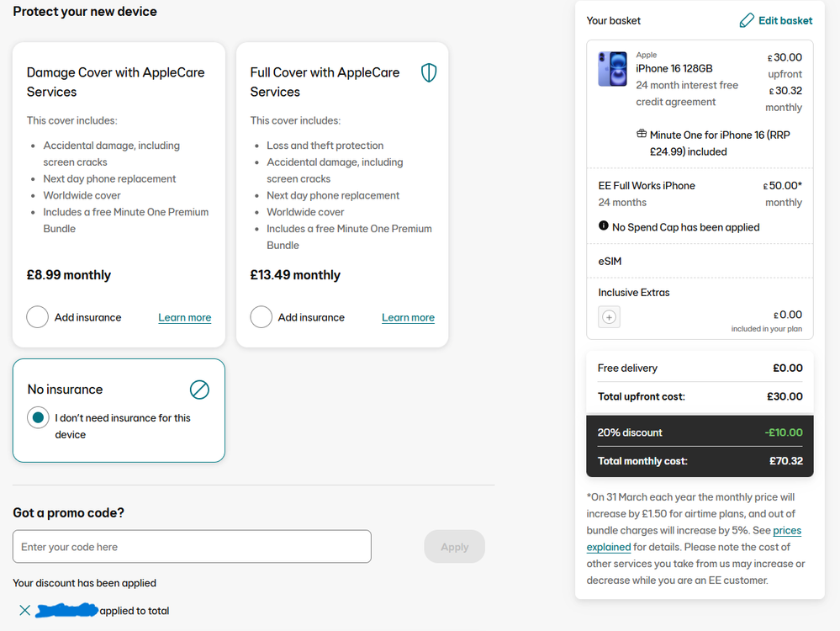
Task: Click Total monthly cost £70.32 value
Action: 786,461
